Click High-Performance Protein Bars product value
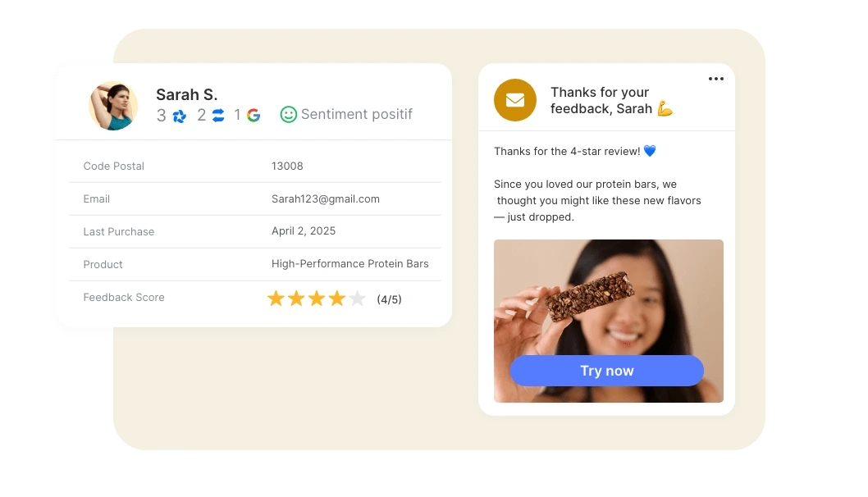Viewport: 868px width, 497px height. pos(349,264)
